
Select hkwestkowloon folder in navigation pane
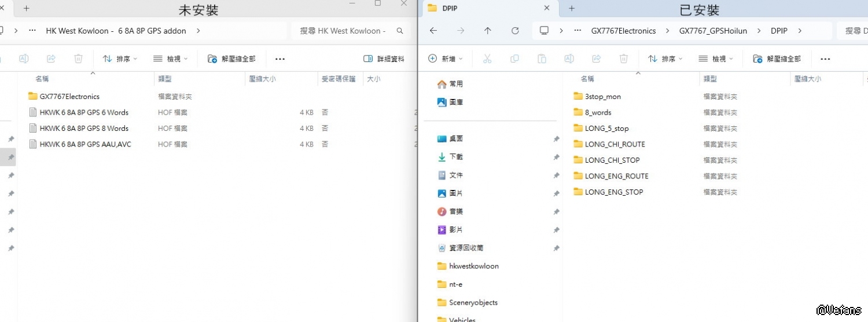[468, 266]
